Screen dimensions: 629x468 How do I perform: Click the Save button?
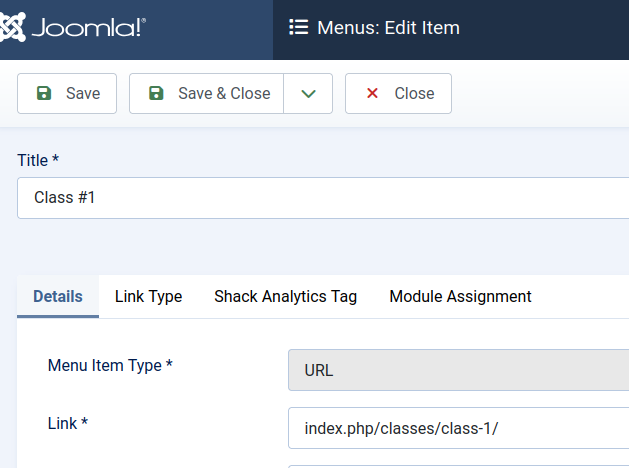(x=67, y=93)
